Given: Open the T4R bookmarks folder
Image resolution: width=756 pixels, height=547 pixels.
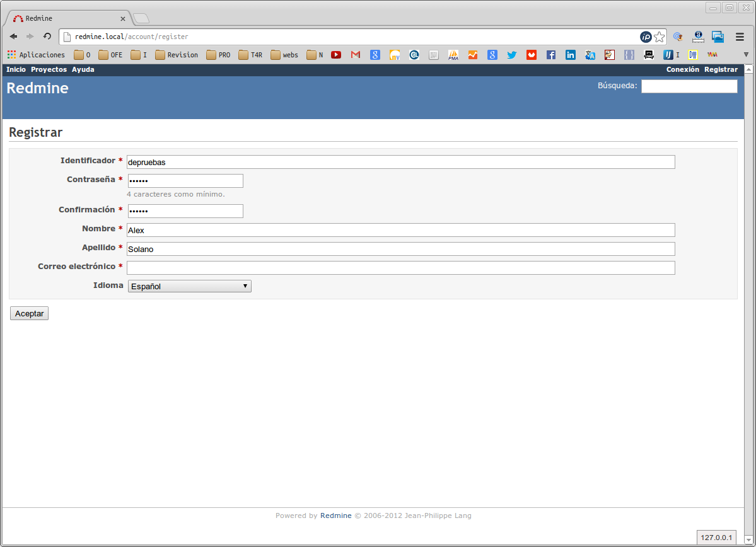Looking at the screenshot, I should coord(250,55).
